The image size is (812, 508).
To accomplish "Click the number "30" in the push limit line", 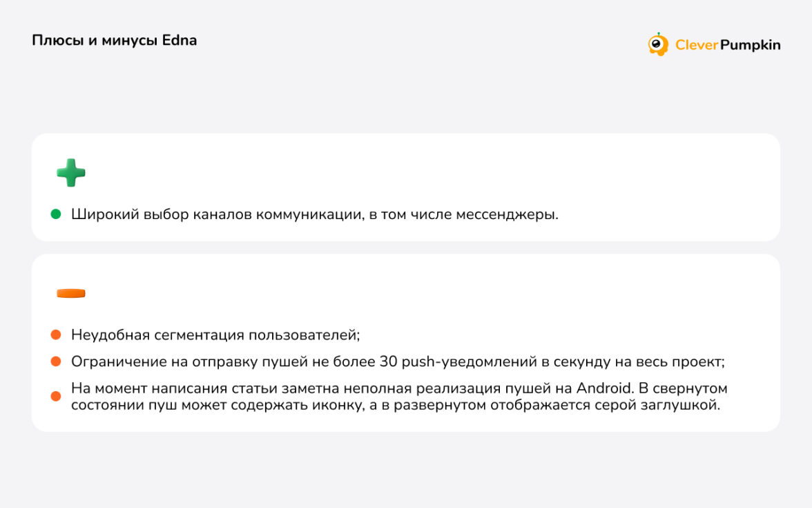I will pos(387,361).
